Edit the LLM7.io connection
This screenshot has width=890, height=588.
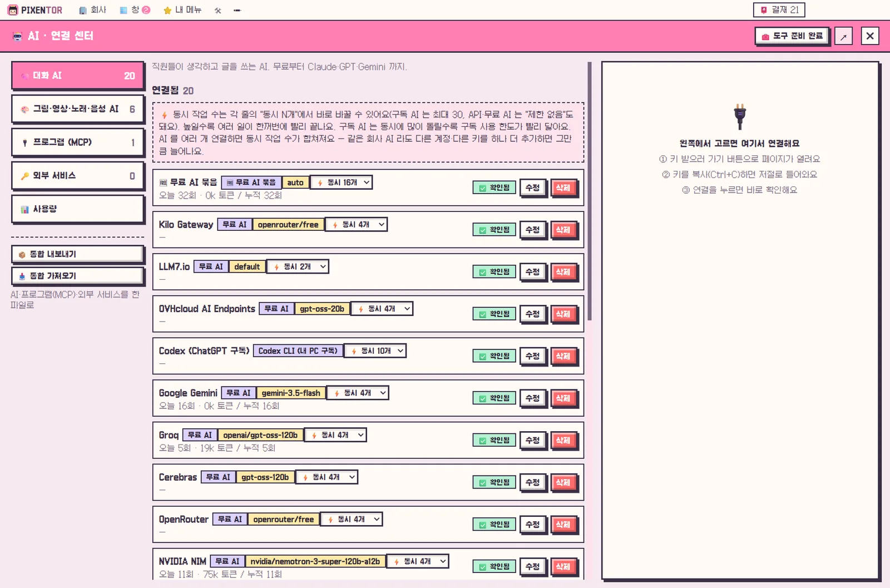click(533, 272)
